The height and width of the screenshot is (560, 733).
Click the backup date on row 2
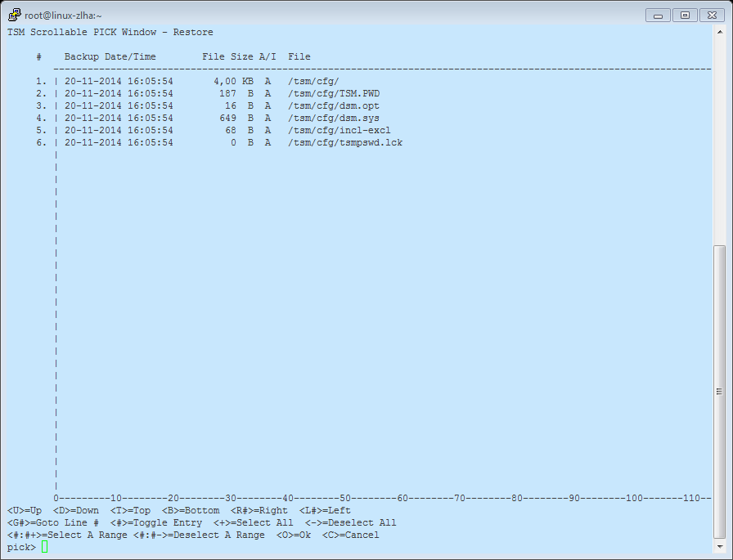click(119, 94)
